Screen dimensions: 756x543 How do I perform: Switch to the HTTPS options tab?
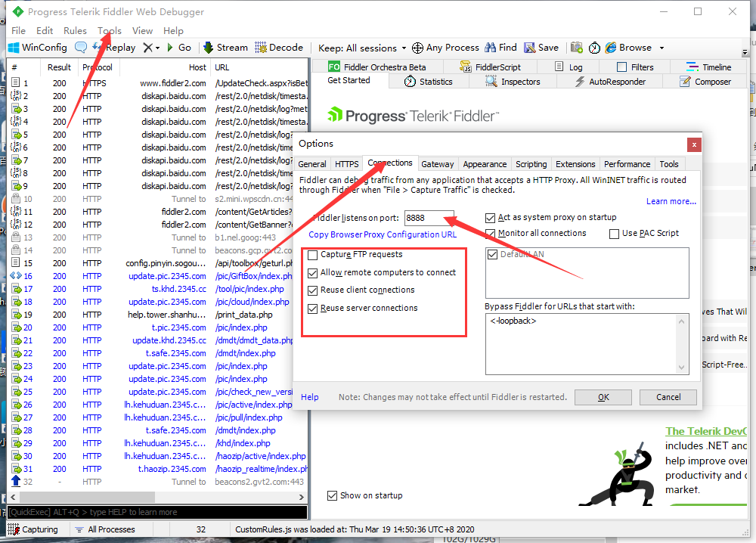pos(347,164)
